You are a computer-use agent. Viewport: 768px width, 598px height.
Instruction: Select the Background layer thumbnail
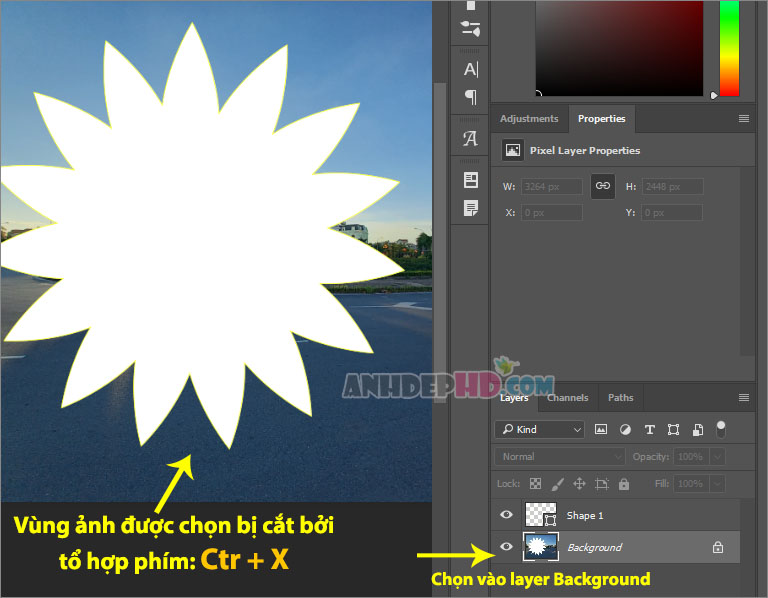[541, 546]
